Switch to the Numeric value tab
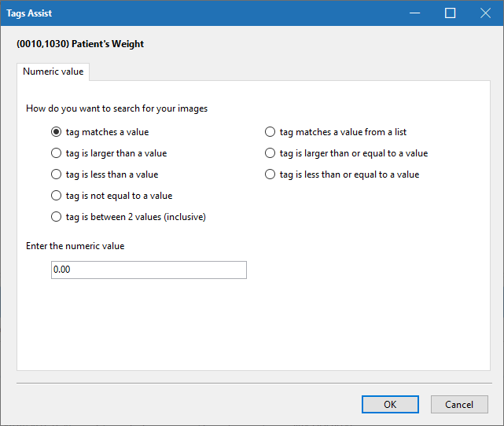Screen dimensions: 504x426 [x=53, y=72]
